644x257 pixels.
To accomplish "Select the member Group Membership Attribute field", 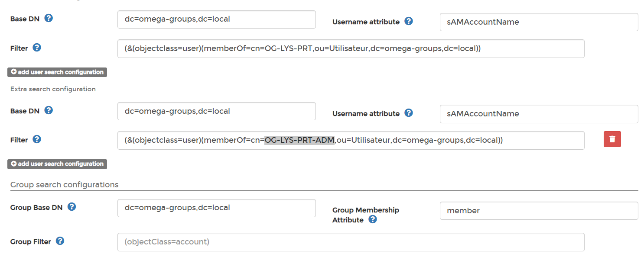I will [x=539, y=211].
